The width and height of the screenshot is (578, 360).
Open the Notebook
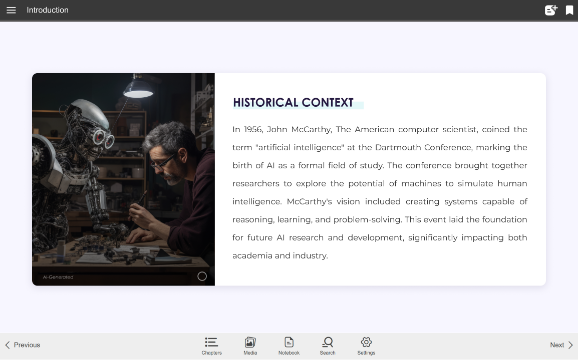289,346
